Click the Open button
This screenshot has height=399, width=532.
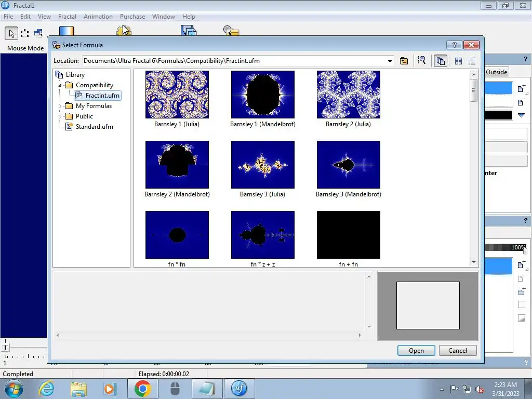point(416,351)
